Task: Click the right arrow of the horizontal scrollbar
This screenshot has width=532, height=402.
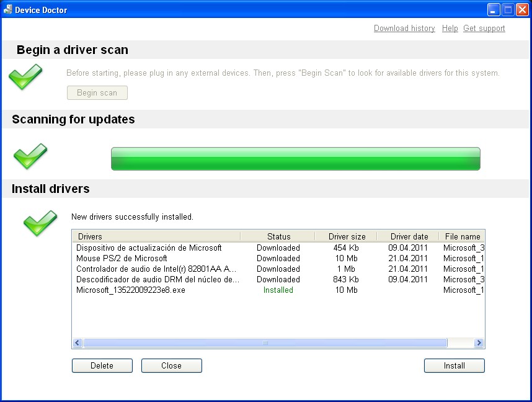Action: click(479, 342)
